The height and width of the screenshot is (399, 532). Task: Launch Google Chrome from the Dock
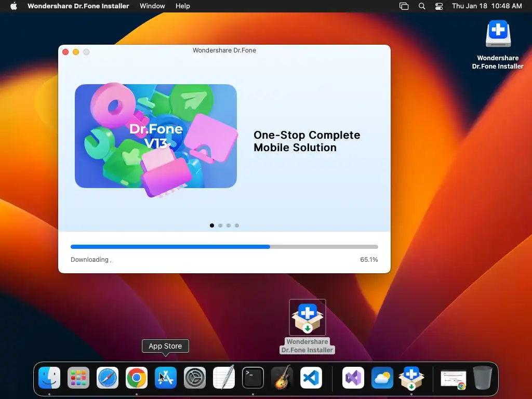tap(137, 378)
